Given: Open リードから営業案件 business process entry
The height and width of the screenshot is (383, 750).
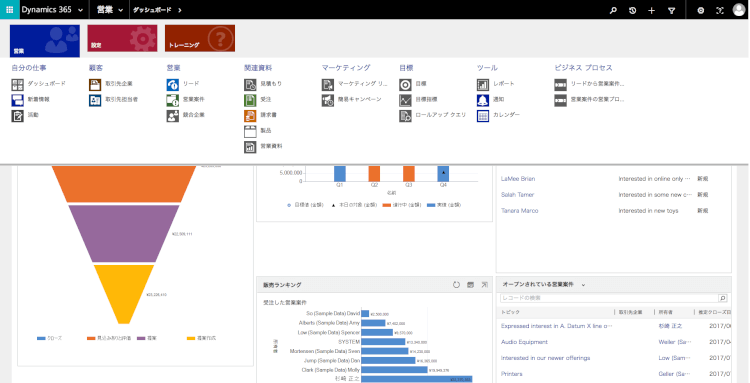Looking at the screenshot, I should tap(590, 84).
